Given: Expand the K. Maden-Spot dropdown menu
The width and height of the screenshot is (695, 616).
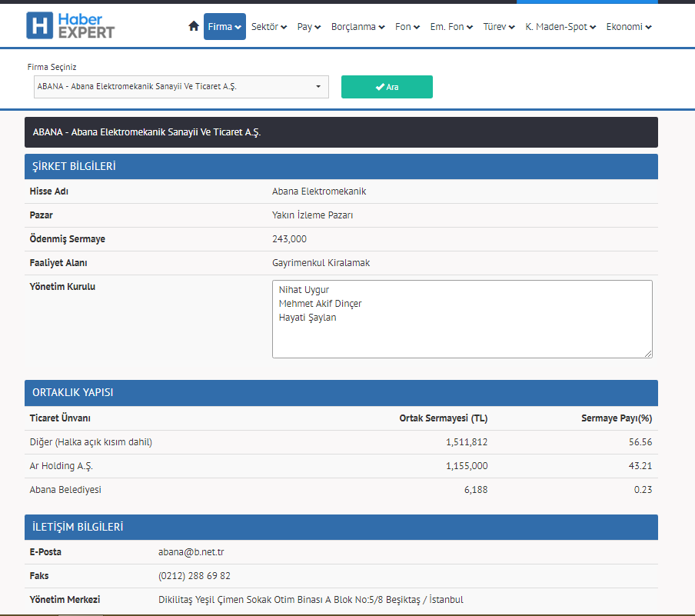Looking at the screenshot, I should [560, 27].
